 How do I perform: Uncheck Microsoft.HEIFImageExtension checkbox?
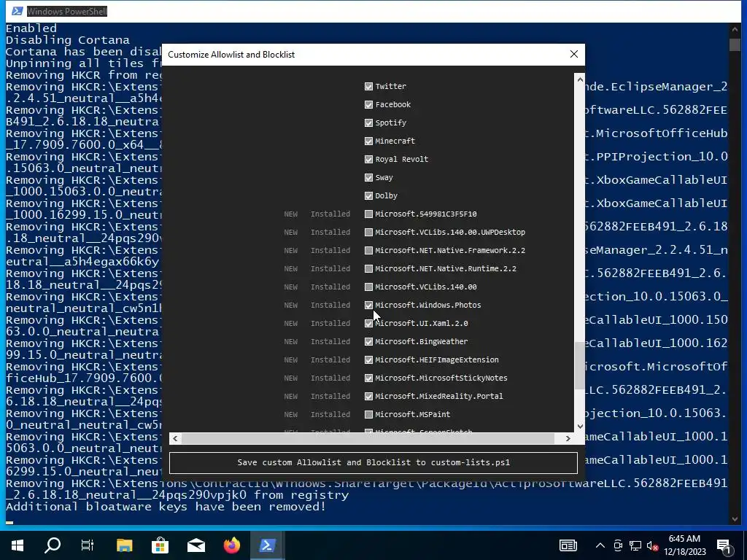[368, 359]
